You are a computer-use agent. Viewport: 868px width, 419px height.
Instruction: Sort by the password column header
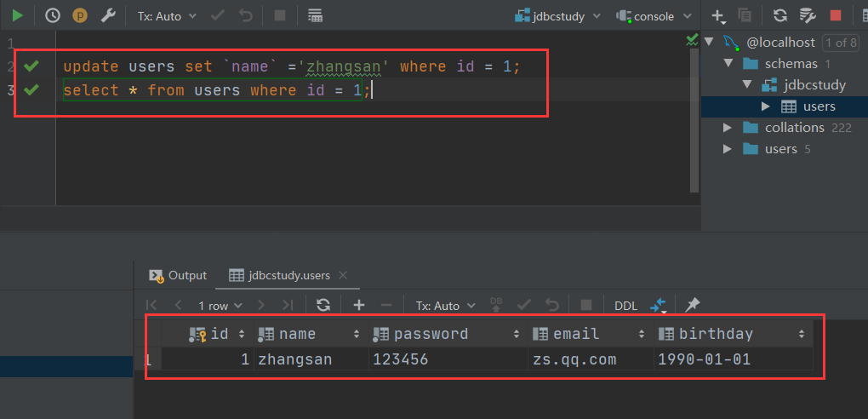[448, 334]
